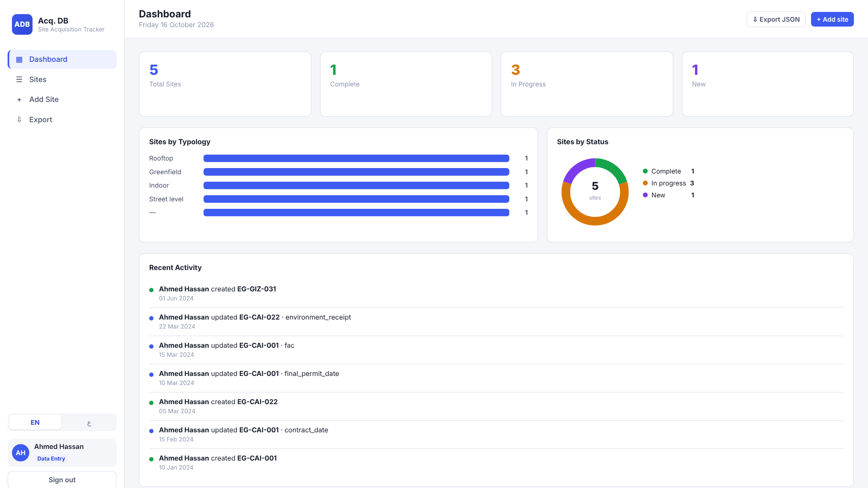Click the Greenfield typology label
868x488 pixels.
pyautogui.click(x=165, y=172)
